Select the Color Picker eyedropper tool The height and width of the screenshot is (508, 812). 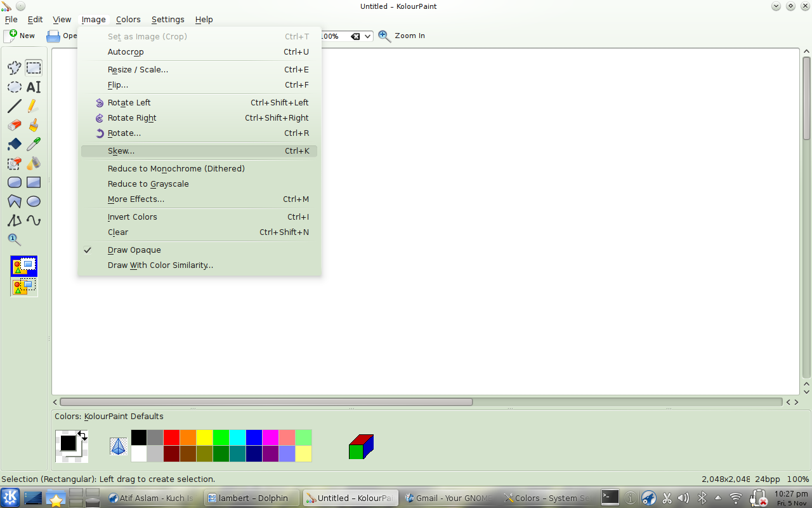(x=34, y=144)
